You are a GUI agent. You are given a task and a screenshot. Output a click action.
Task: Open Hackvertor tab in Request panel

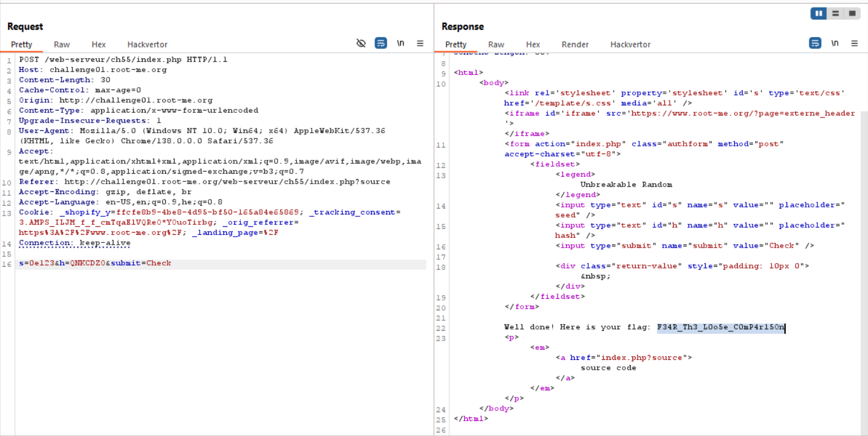147,44
